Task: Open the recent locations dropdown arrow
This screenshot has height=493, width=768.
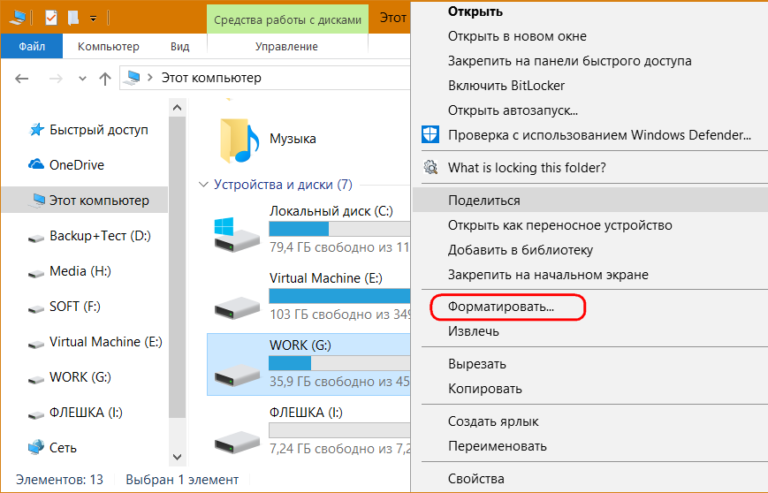Action: pos(82,79)
